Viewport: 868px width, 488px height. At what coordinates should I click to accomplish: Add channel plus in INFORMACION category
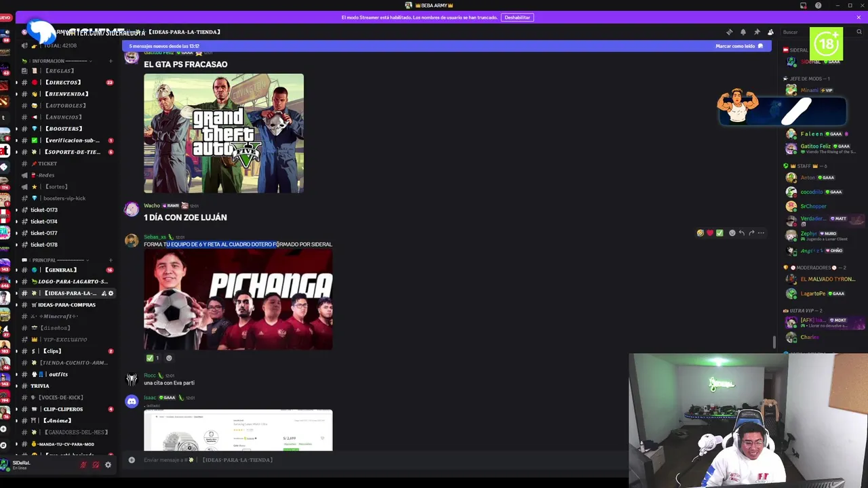[x=111, y=61]
